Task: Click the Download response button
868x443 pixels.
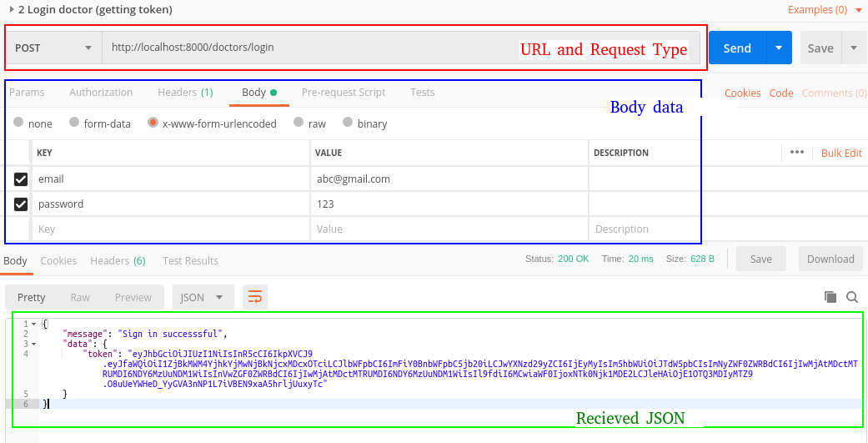Action: point(830,259)
